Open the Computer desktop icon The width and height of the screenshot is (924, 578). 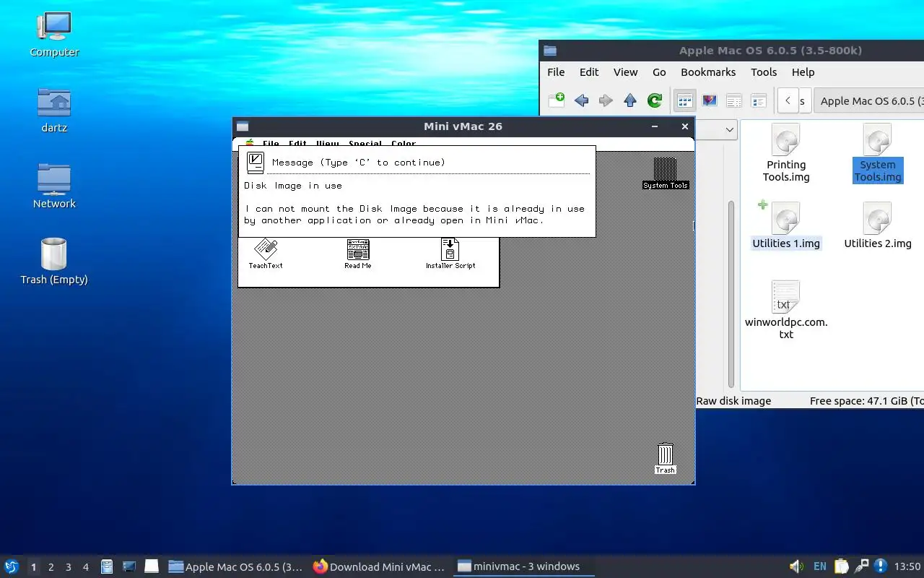(54, 34)
